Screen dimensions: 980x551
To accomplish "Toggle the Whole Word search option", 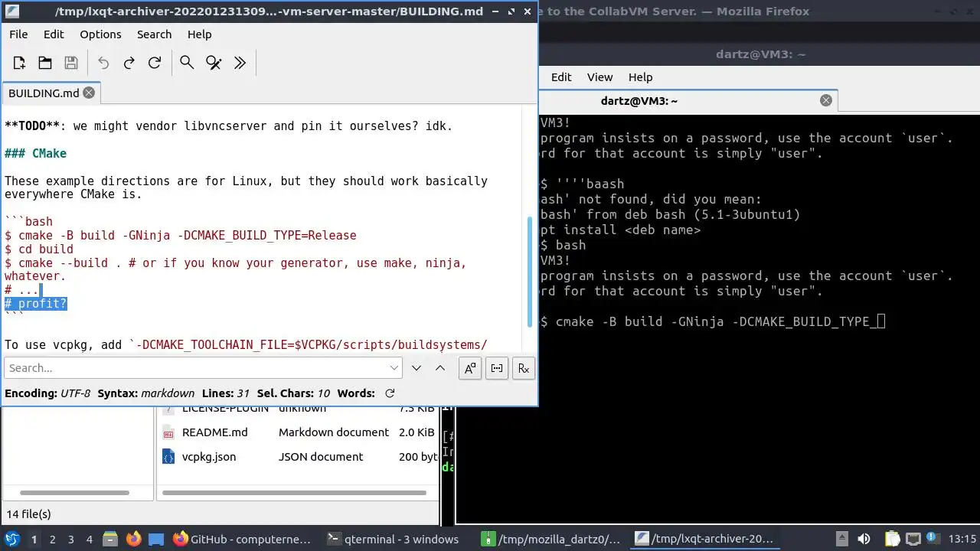I will tap(497, 368).
